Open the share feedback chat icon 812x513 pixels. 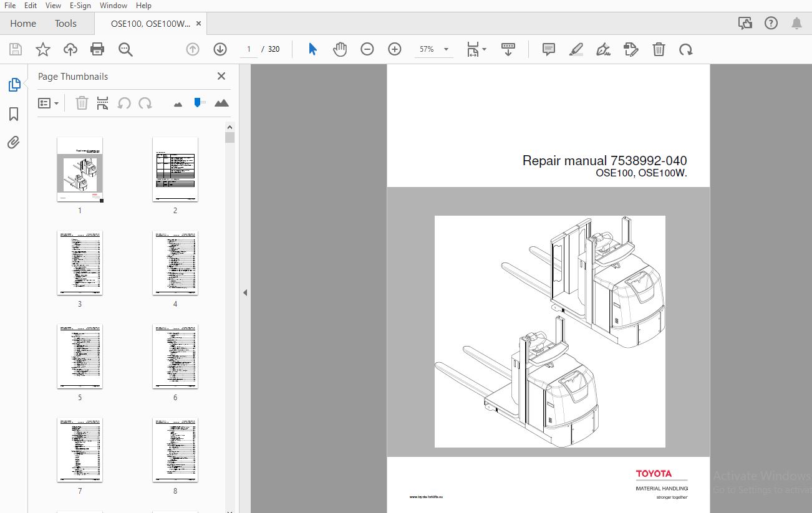click(745, 24)
